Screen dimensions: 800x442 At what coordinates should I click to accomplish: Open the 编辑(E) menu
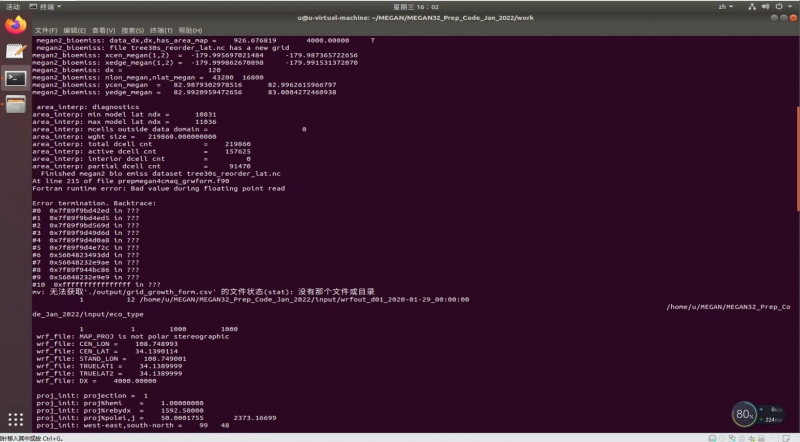click(x=75, y=30)
